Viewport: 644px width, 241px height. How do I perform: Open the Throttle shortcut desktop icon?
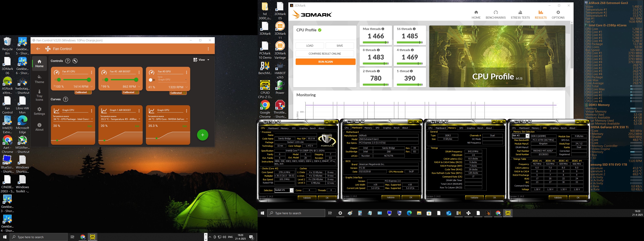280,109
